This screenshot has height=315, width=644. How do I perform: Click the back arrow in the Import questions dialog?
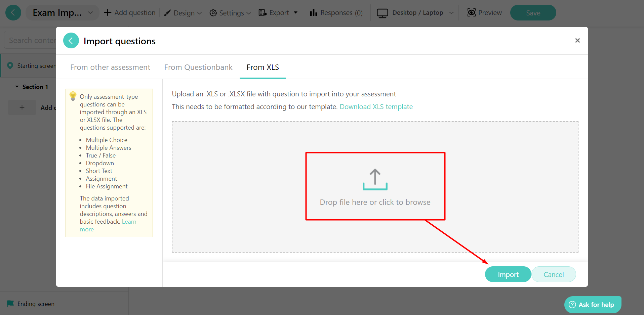coord(71,40)
